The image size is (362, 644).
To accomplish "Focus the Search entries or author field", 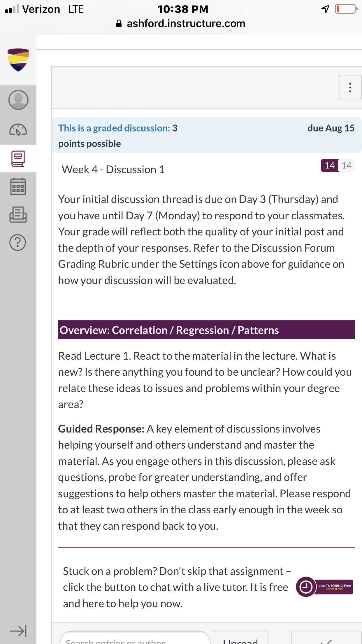I will point(135,639).
